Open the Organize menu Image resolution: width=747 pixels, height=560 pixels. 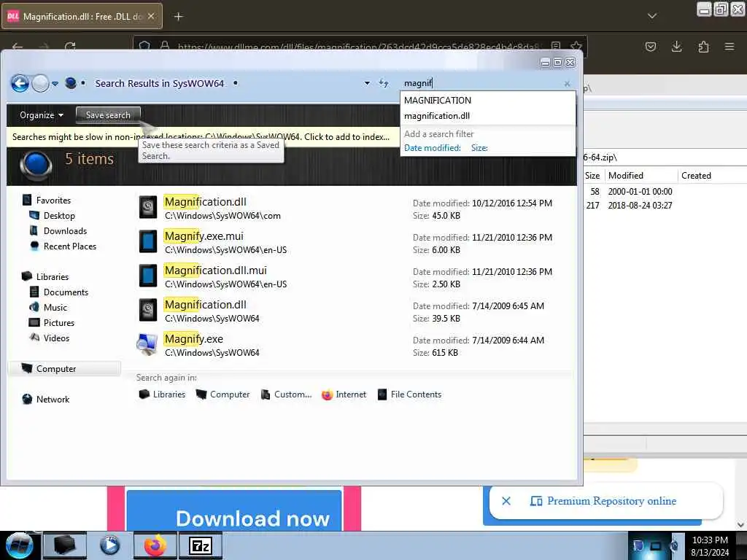(42, 115)
